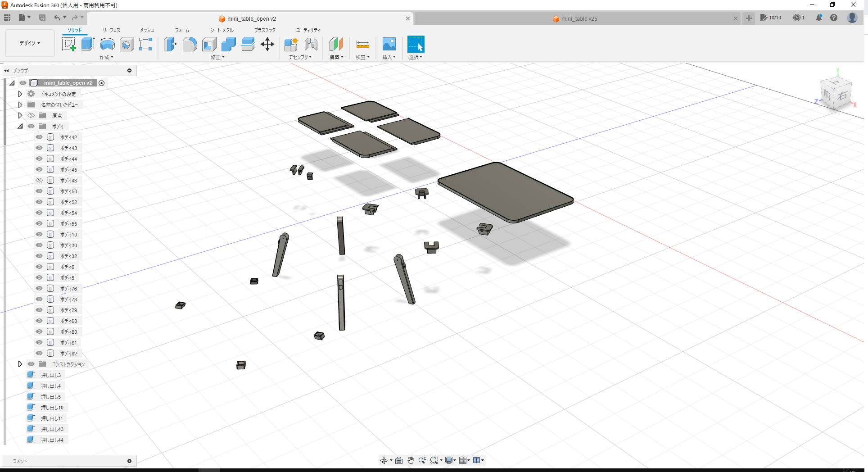This screenshot has height=472, width=868.
Task: Open the Move/Copy tool
Action: point(267,44)
